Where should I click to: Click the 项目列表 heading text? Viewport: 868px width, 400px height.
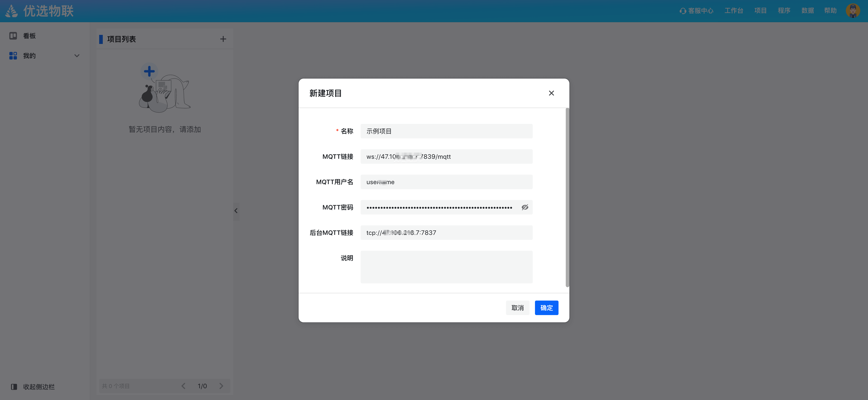[x=121, y=39]
